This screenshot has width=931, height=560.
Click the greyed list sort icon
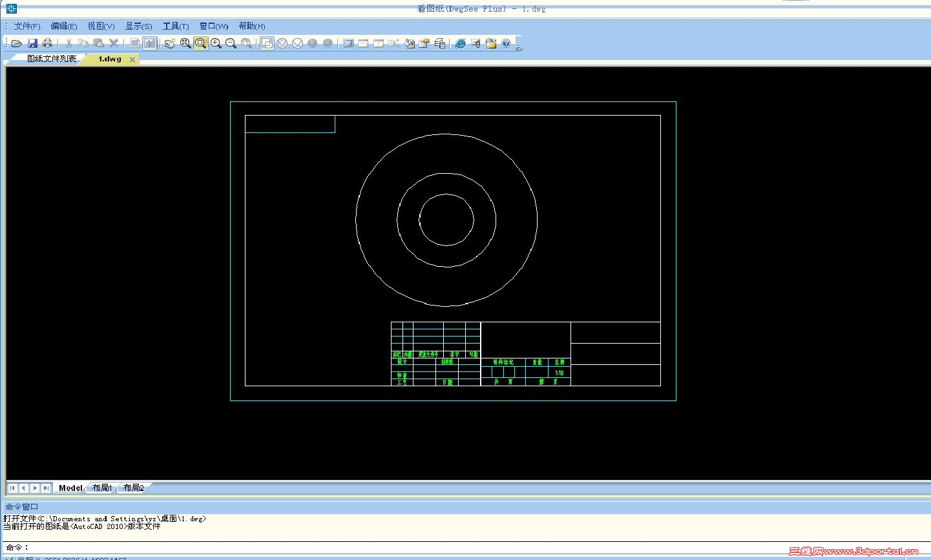tap(394, 43)
